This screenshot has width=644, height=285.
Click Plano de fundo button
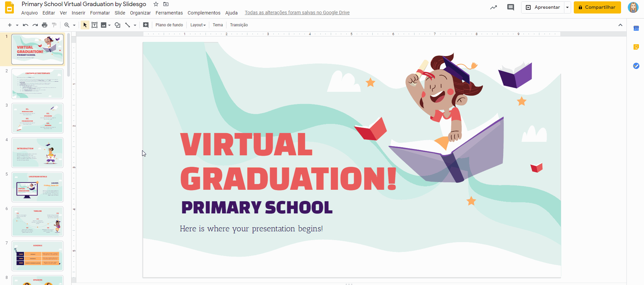point(169,25)
